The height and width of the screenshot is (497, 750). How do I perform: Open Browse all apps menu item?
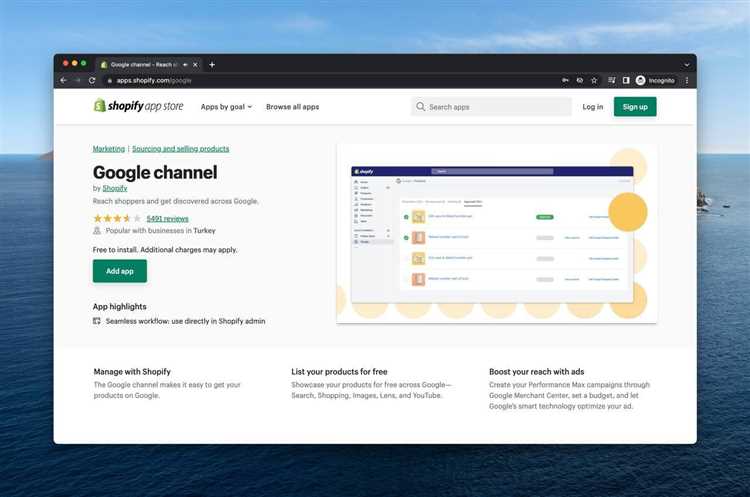tap(292, 107)
